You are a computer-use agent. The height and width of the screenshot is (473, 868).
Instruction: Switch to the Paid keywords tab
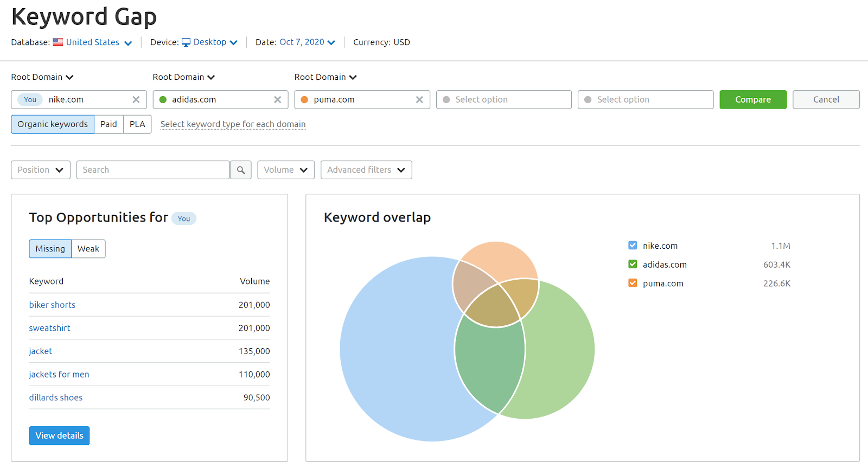pyautogui.click(x=108, y=124)
